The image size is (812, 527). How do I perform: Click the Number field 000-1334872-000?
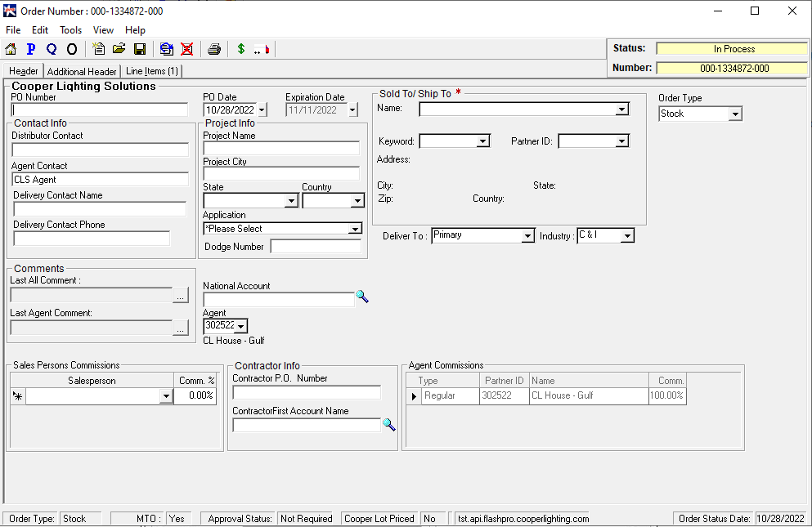click(x=732, y=69)
